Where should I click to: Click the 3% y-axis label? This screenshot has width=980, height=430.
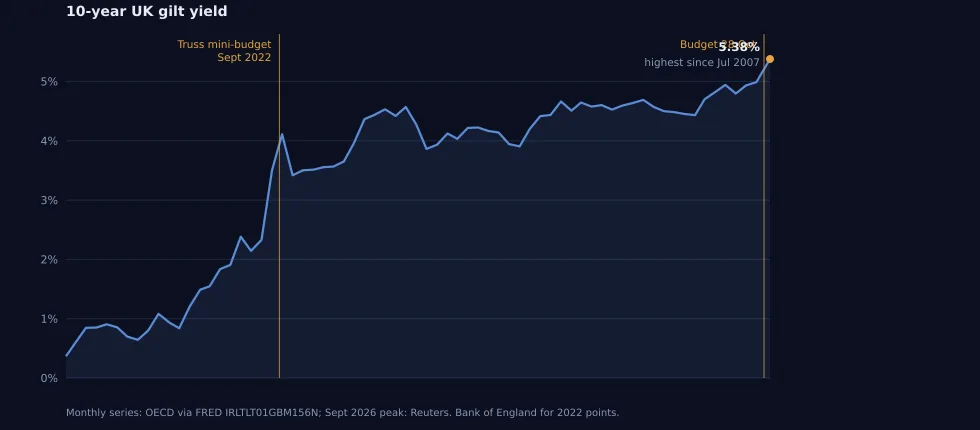pos(49,201)
